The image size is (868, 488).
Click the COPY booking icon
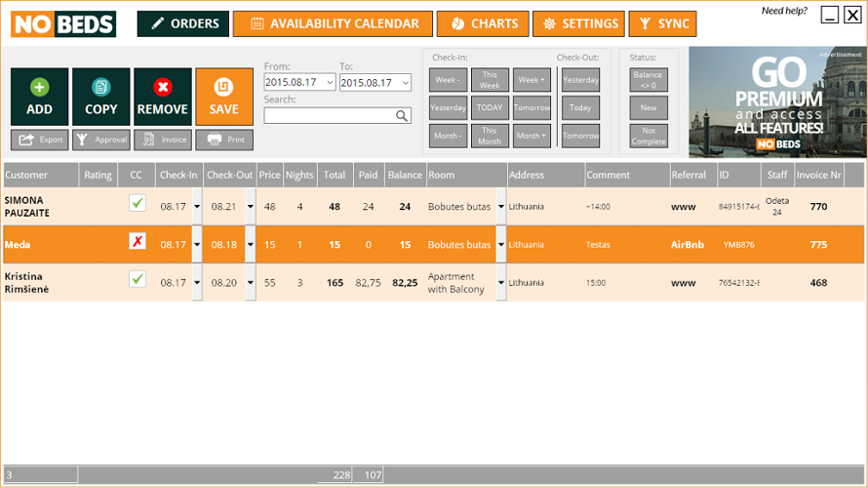point(100,87)
